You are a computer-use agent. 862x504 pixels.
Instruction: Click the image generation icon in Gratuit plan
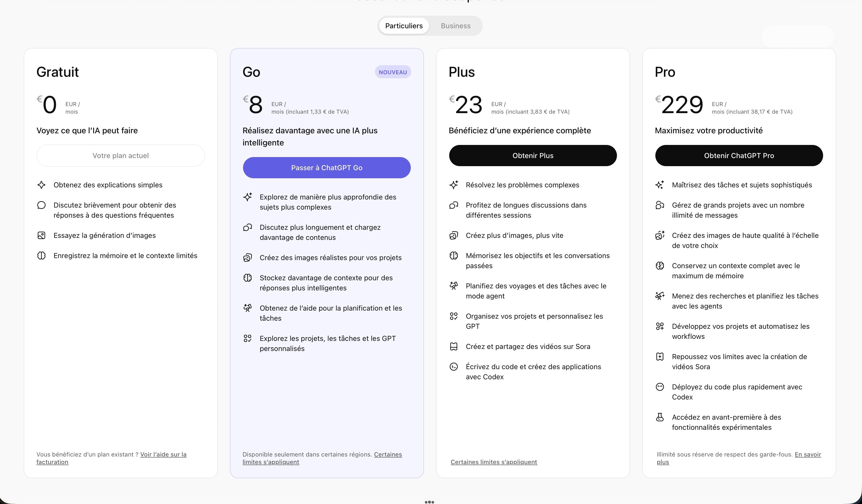(x=41, y=235)
